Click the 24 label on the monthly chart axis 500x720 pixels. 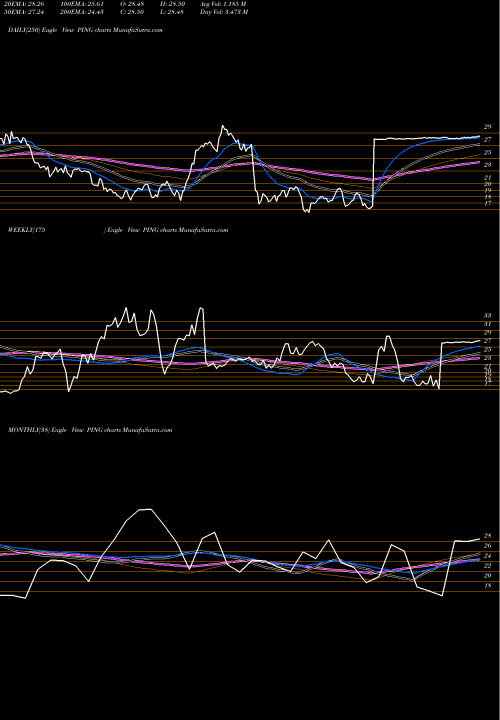[488, 556]
